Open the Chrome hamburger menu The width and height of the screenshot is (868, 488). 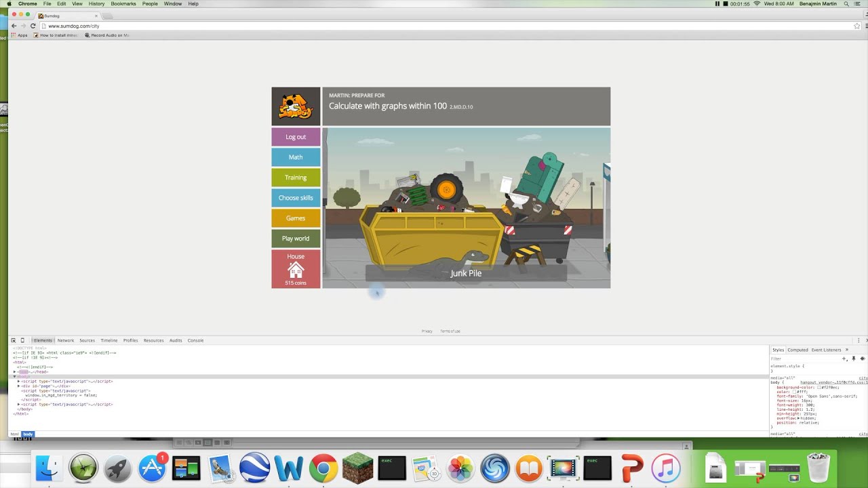coord(865,26)
